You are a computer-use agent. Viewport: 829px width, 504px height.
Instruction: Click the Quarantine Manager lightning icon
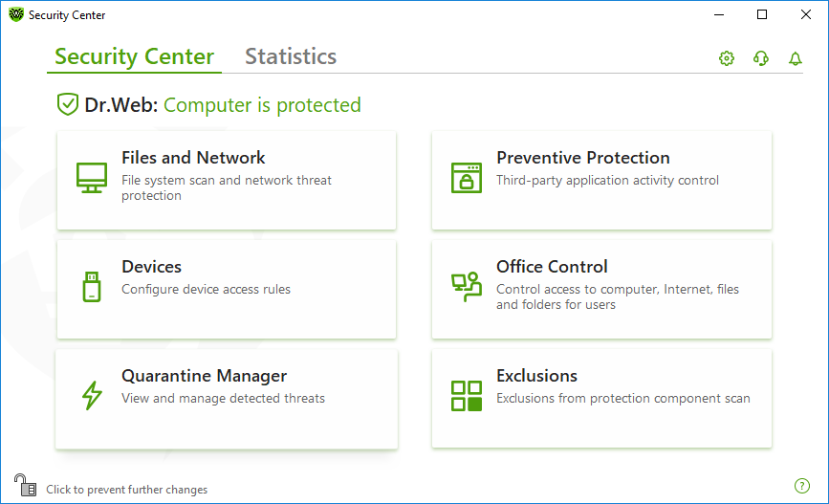[x=92, y=396]
